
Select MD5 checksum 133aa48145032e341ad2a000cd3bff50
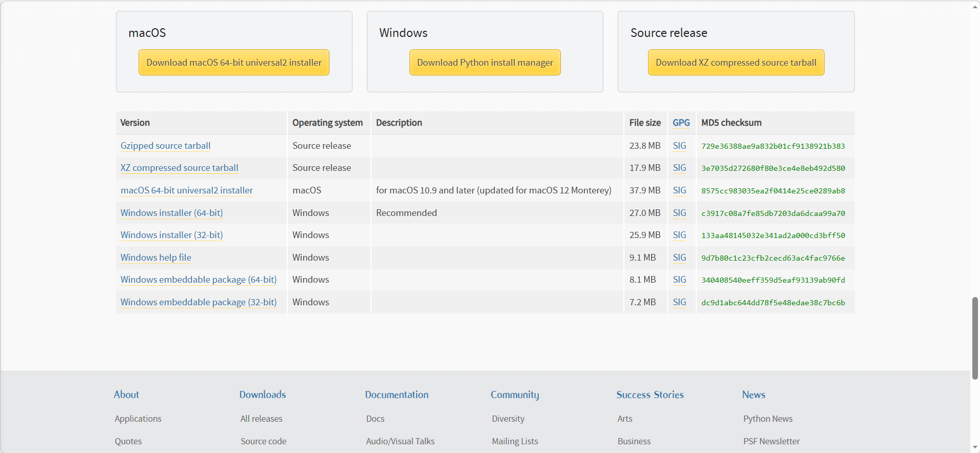773,235
